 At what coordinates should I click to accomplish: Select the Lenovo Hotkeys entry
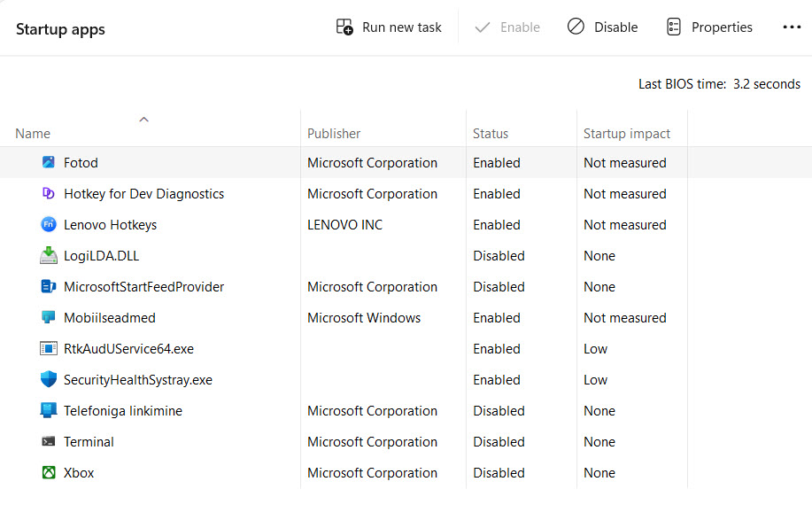pos(111,225)
